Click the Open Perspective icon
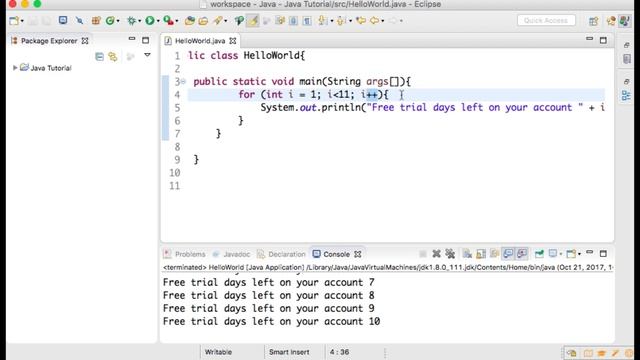This screenshot has width=640, height=360. tap(593, 21)
